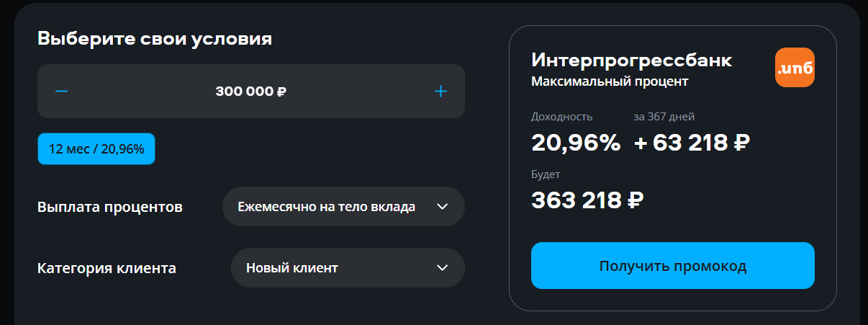Image resolution: width=868 pixels, height=325 pixels.
Task: Click the 300 000 ₽ amount field
Action: [x=251, y=92]
